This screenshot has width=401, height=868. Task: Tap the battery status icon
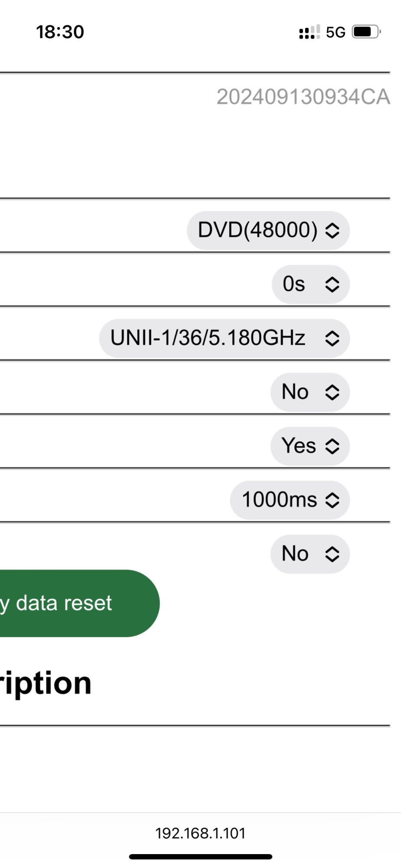(x=366, y=32)
